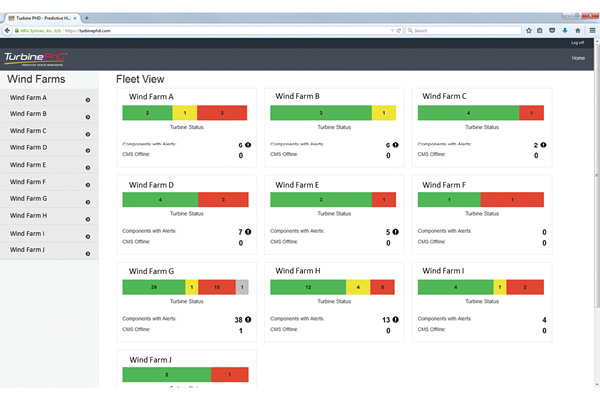Click alert info icon on Wind Farm C card
Image resolution: width=600 pixels, height=400 pixels.
[543, 145]
